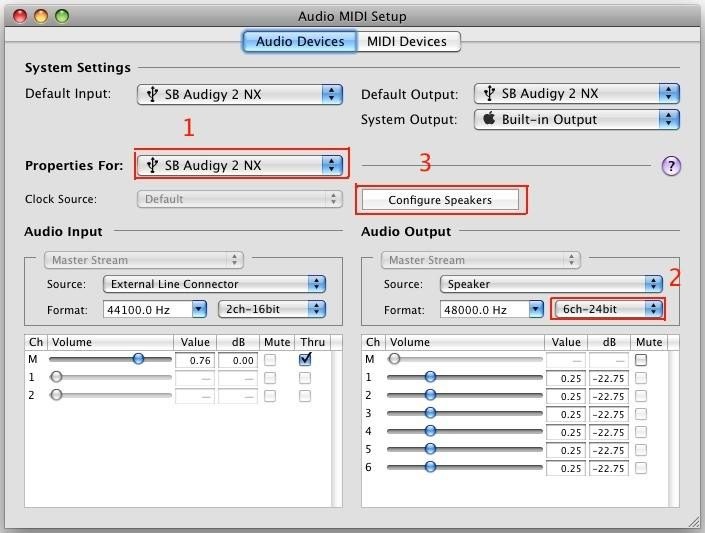Image resolution: width=705 pixels, height=533 pixels.
Task: Select the Audio Devices tab
Action: [300, 41]
